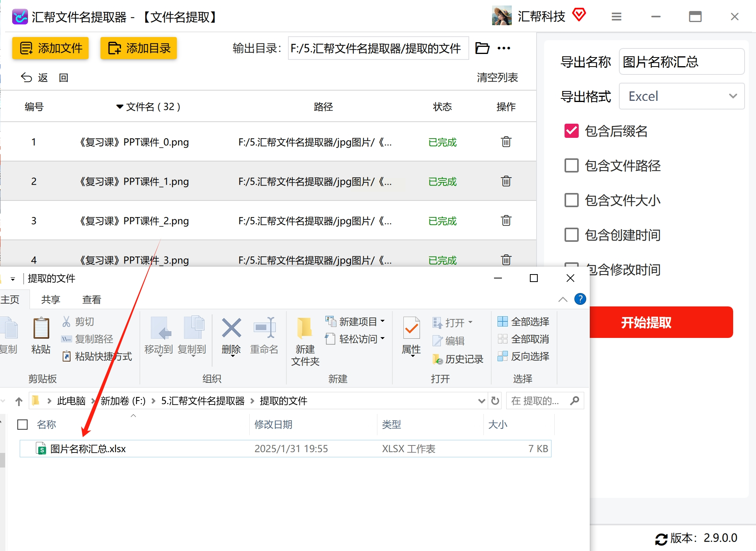756x551 pixels.
Task: Click the red delete X icon in ribbon
Action: (x=231, y=328)
